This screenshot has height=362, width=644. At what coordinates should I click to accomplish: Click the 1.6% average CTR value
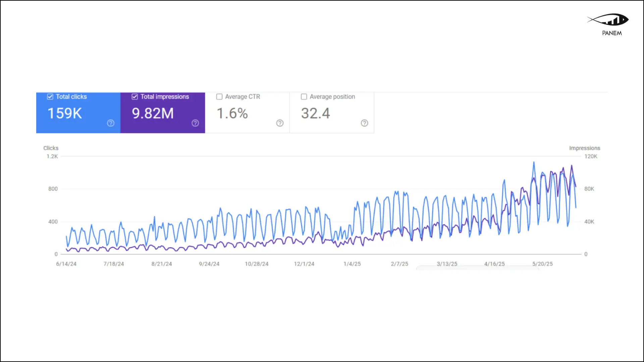point(232,113)
